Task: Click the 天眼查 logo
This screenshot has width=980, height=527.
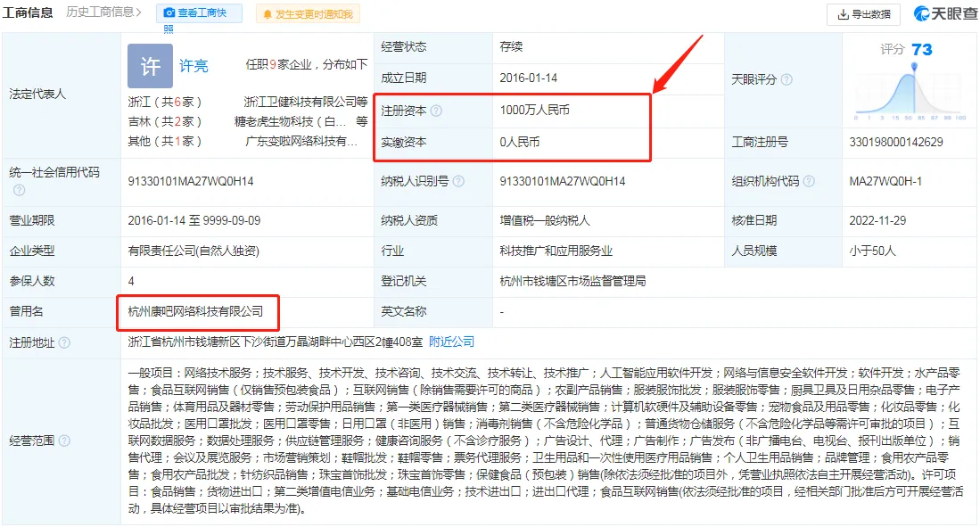Action: (945, 13)
